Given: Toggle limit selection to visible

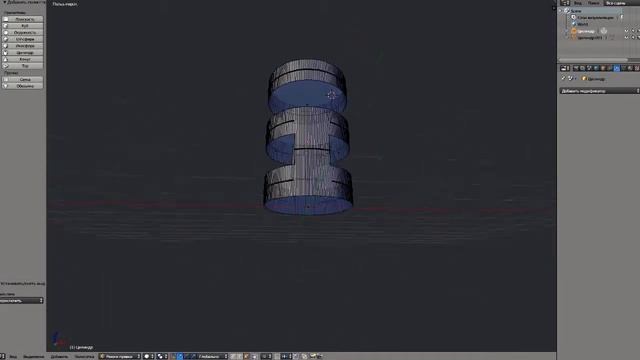Looking at the screenshot, I should pos(254,356).
